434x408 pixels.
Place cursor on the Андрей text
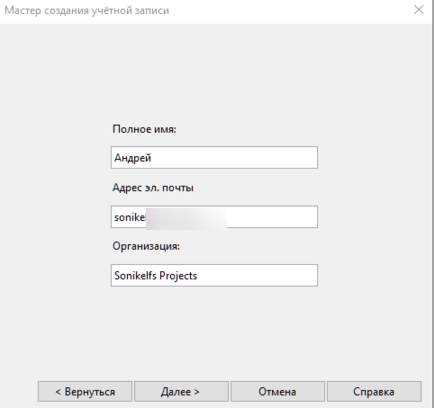click(x=133, y=158)
